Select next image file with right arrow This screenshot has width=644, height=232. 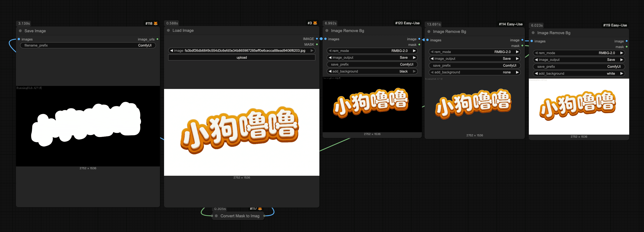coord(312,51)
